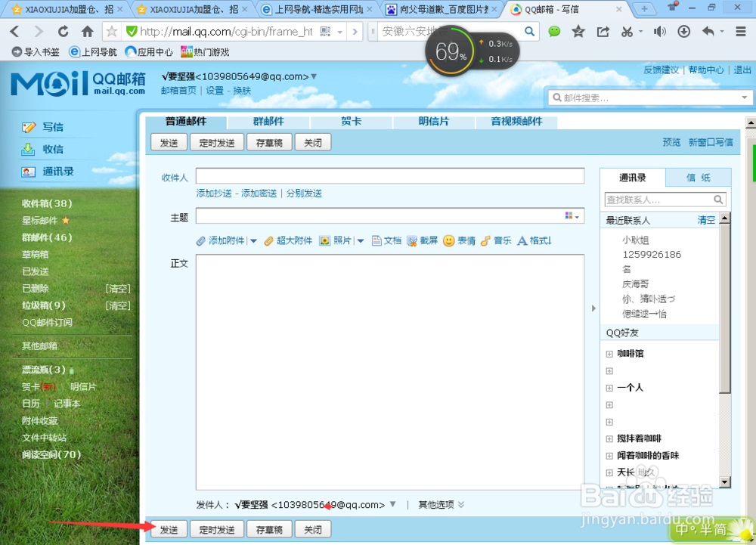
Task: Open account dropdown next to email address
Action: coord(314,76)
